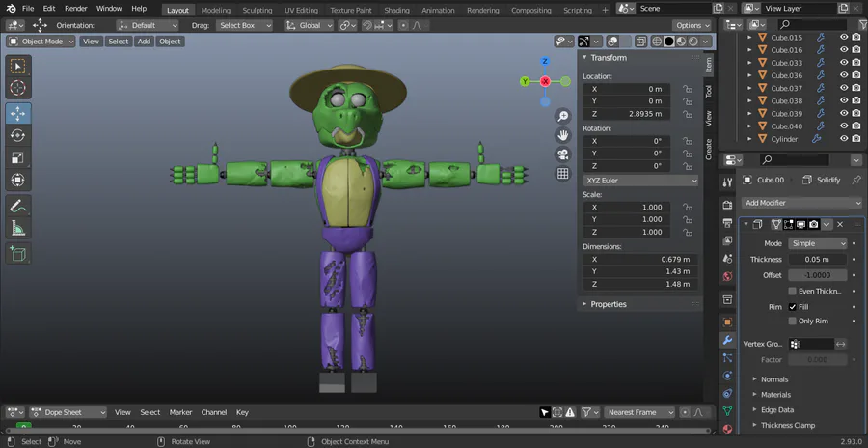Image resolution: width=868 pixels, height=448 pixels.
Task: Enable the Even Thickness checkbox
Action: coord(793,291)
